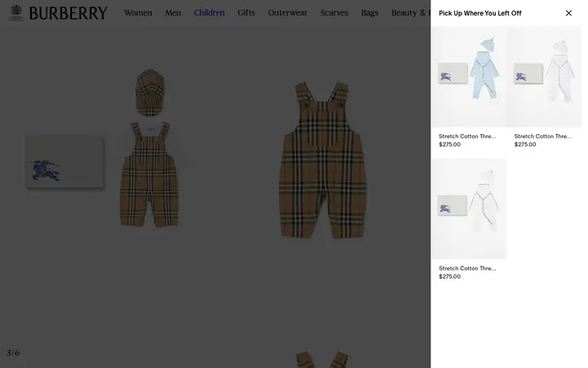Screen dimensions: 588x368
Task: Click the Pick Up Where You Left Off heading
Action: pos(480,13)
